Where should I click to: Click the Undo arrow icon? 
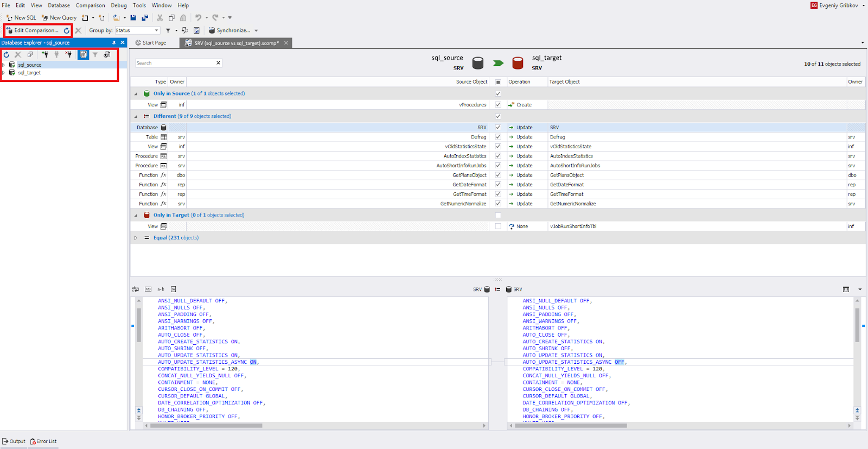click(198, 18)
